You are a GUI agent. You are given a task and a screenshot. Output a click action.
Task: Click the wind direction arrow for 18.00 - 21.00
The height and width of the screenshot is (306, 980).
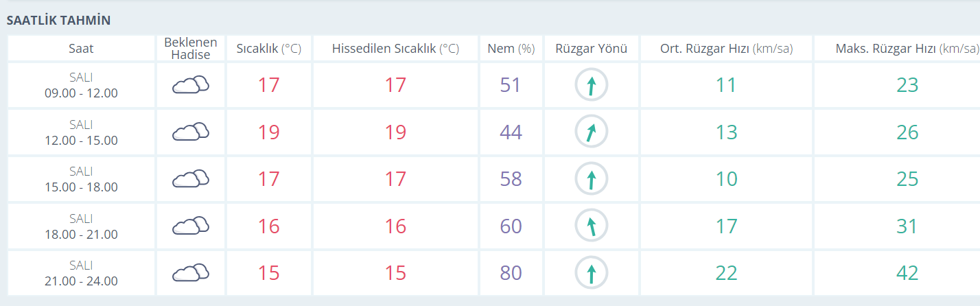point(591,226)
